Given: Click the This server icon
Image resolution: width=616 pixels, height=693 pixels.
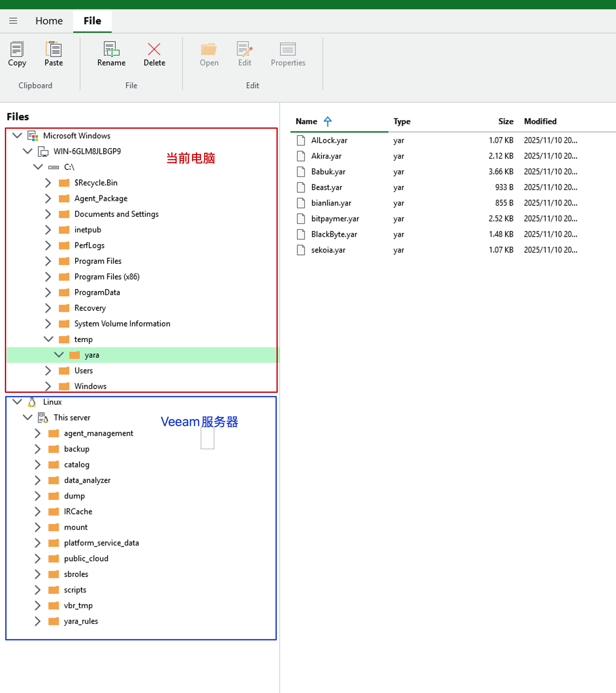Looking at the screenshot, I should pos(43,417).
